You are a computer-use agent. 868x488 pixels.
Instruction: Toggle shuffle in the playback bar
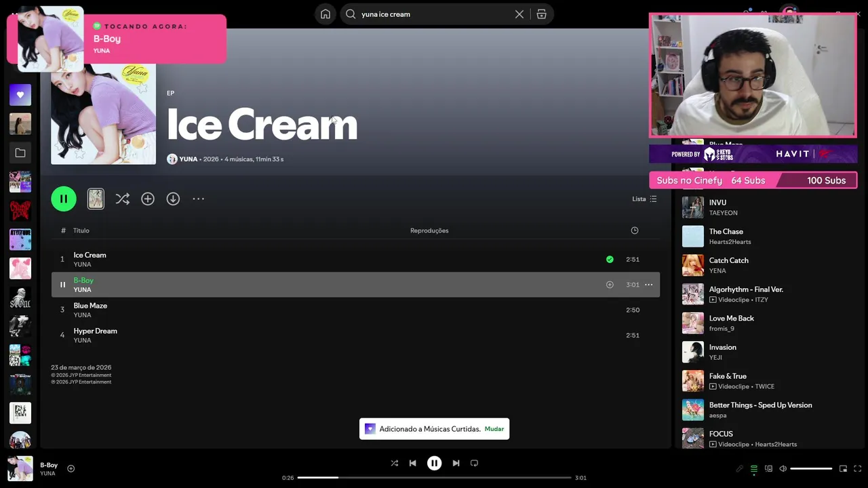click(x=395, y=463)
